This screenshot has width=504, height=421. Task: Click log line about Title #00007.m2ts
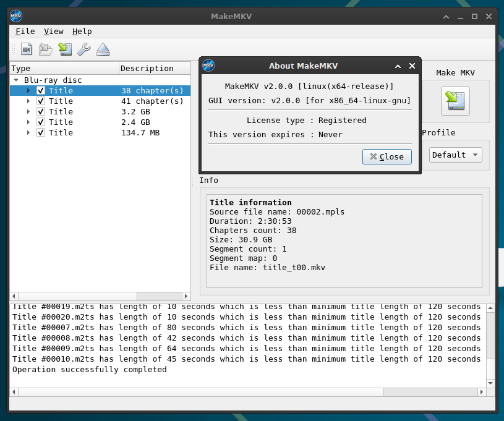point(246,328)
